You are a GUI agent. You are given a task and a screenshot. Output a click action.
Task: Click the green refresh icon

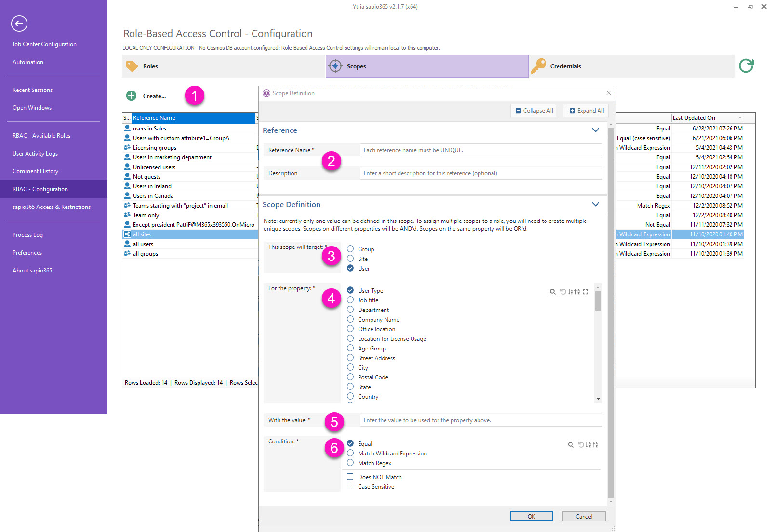click(746, 65)
